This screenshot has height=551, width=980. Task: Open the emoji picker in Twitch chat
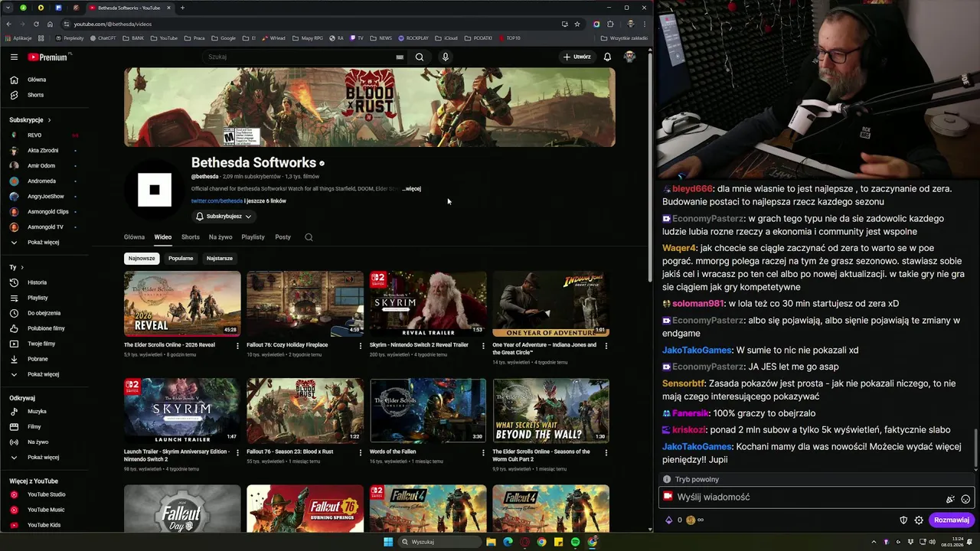(x=965, y=499)
